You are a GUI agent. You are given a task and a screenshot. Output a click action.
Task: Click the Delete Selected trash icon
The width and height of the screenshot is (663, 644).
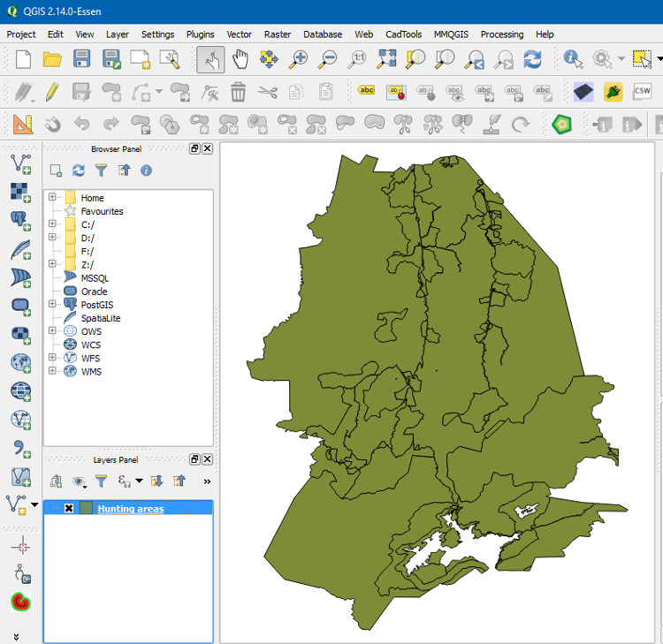pyautogui.click(x=238, y=92)
